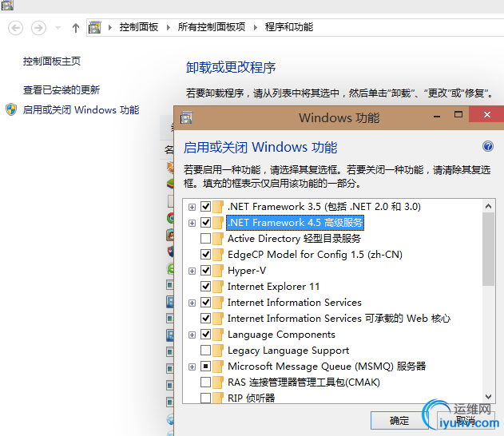Select Hyper-V label text
The image size is (504, 436).
pyautogui.click(x=247, y=271)
